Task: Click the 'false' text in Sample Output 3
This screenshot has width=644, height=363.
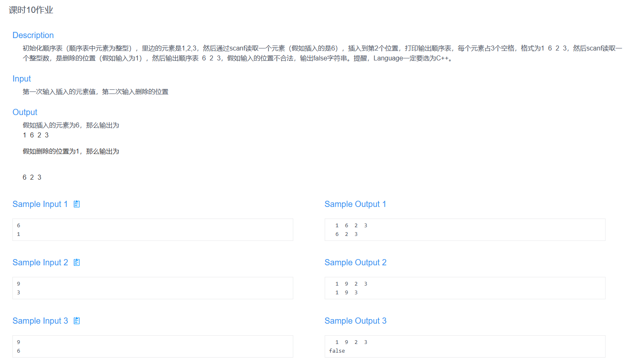Action: click(337, 351)
